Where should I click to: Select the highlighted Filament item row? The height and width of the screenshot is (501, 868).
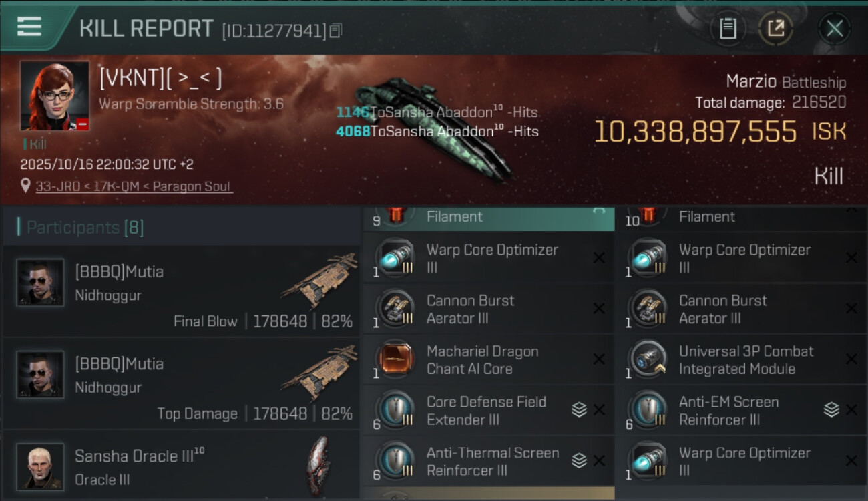pos(489,219)
